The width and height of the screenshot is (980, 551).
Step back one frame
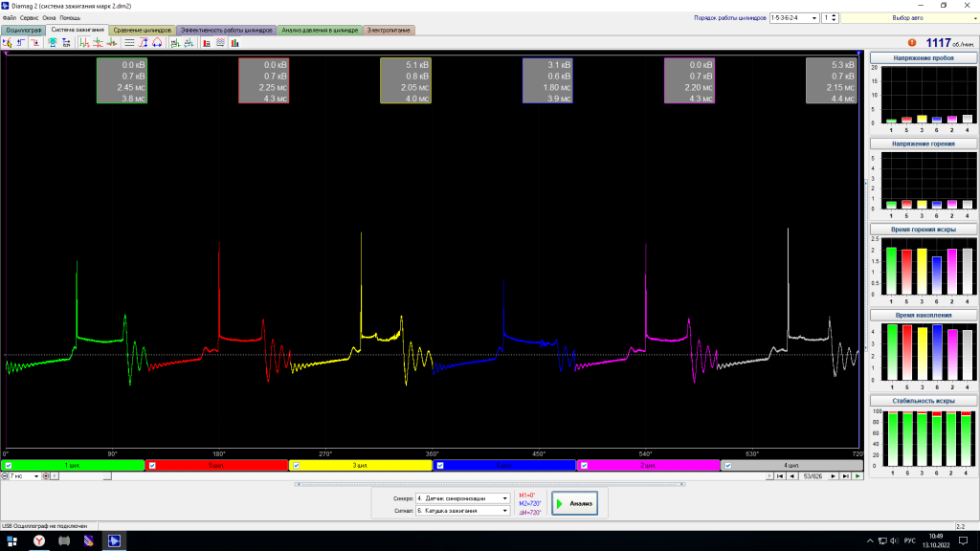(791, 476)
